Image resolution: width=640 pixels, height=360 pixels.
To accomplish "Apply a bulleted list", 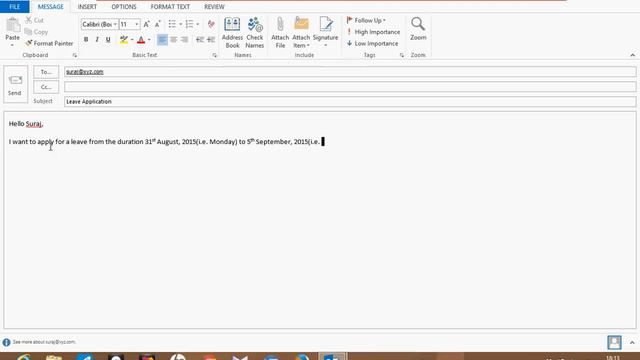I will [172, 24].
